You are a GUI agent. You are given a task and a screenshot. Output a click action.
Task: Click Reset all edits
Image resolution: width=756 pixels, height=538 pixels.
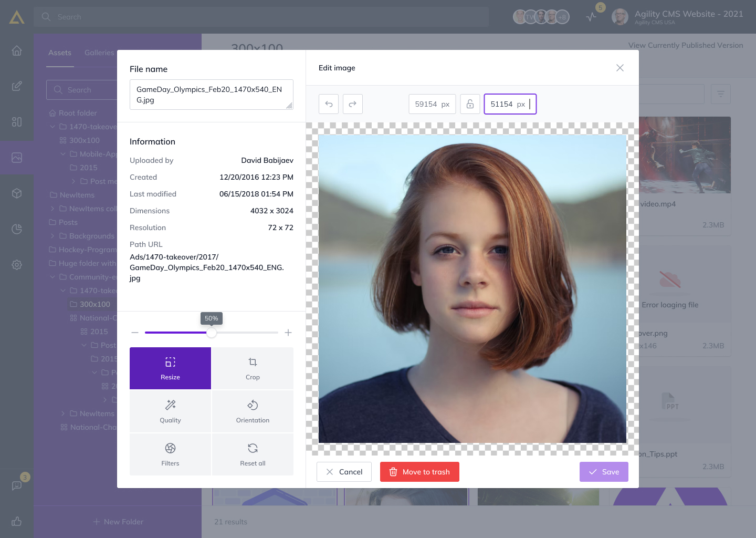253,454
